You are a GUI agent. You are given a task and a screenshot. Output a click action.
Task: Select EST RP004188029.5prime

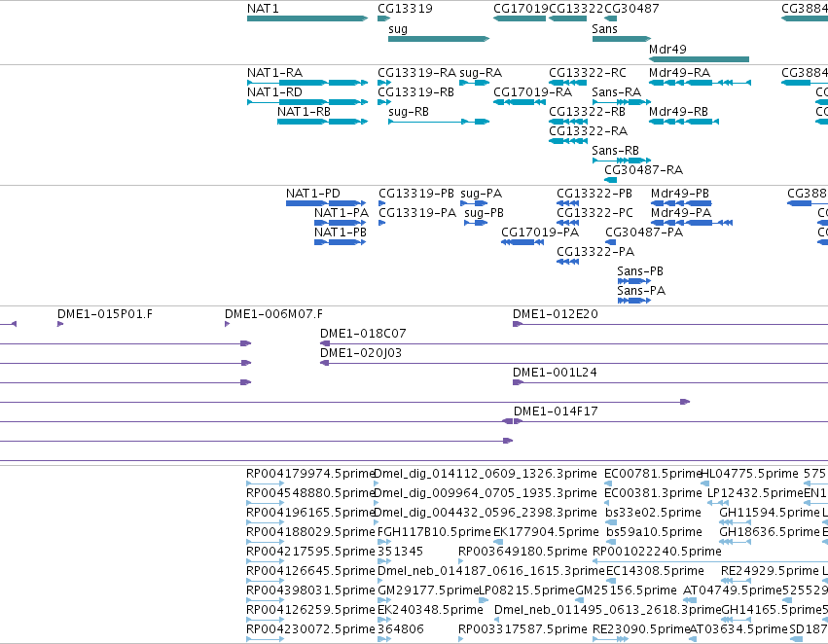click(x=265, y=542)
